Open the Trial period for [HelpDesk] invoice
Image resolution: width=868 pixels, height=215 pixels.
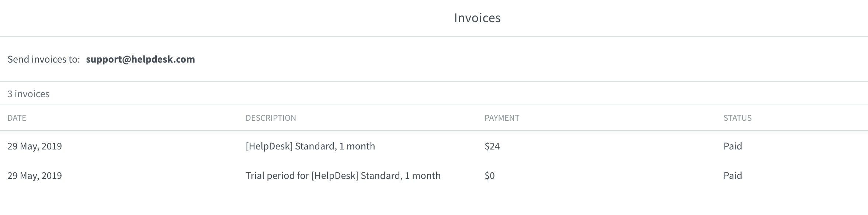pyautogui.click(x=343, y=176)
